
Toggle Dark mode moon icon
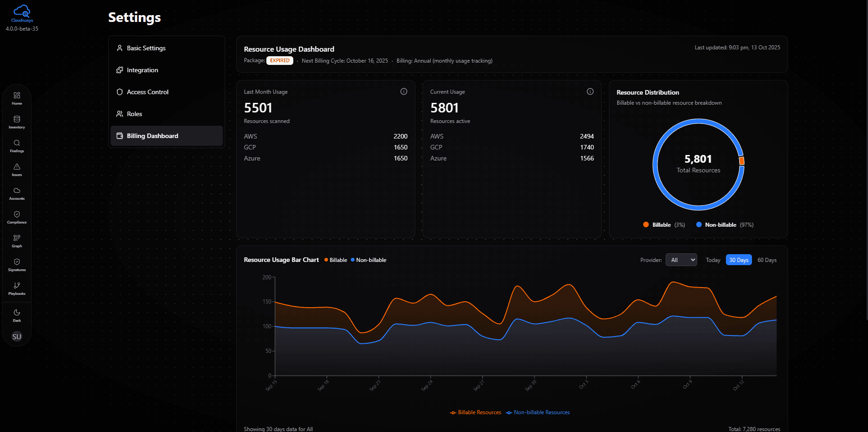pos(17,313)
